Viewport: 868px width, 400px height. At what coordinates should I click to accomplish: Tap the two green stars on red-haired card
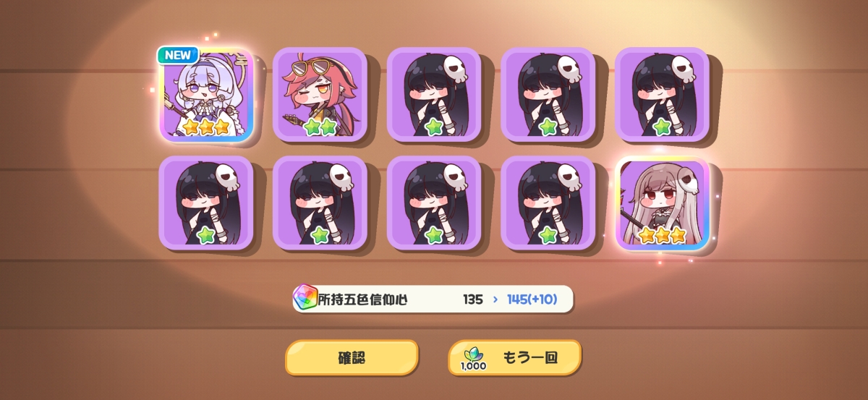[320, 127]
